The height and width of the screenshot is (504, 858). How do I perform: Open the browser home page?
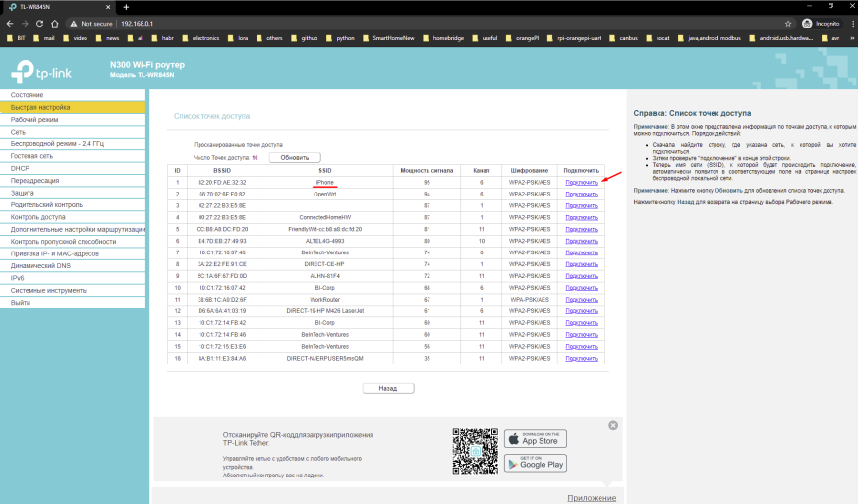tap(55, 24)
